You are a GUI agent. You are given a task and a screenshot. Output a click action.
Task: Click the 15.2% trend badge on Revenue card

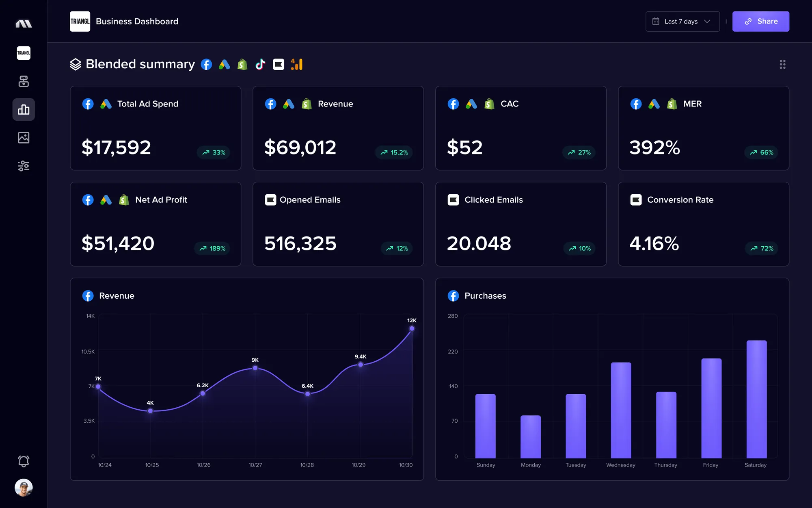(x=394, y=152)
